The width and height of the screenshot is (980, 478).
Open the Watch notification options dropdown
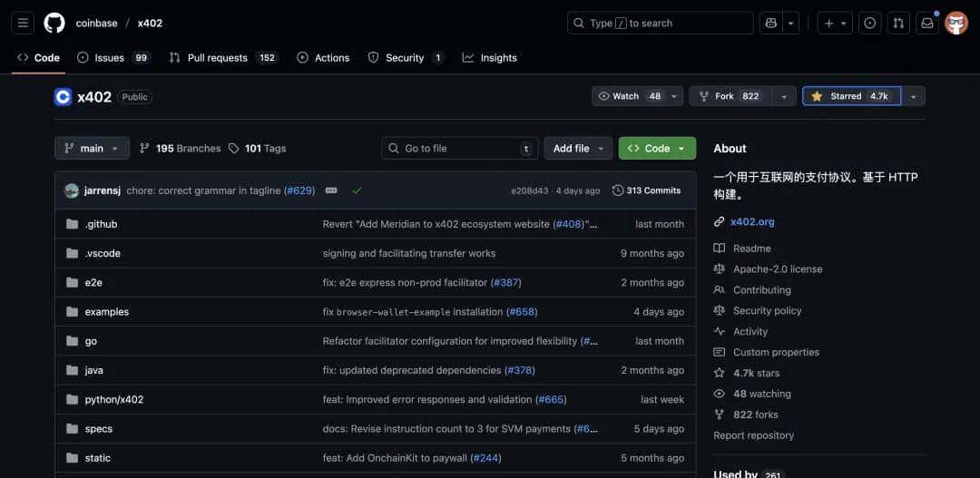pyautogui.click(x=673, y=96)
